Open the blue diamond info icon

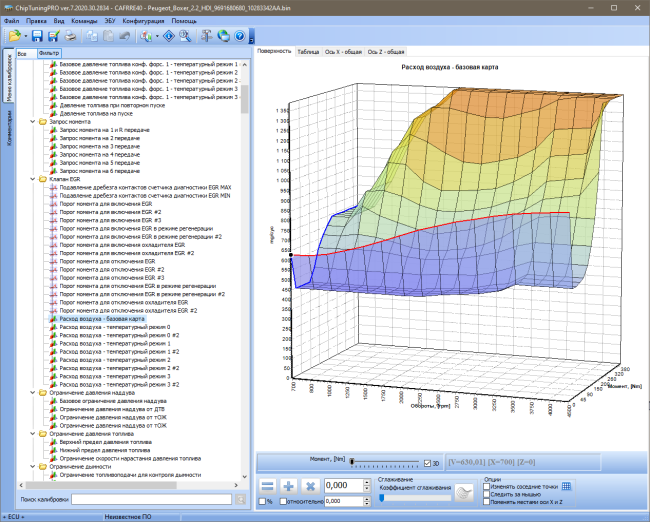(x=169, y=36)
